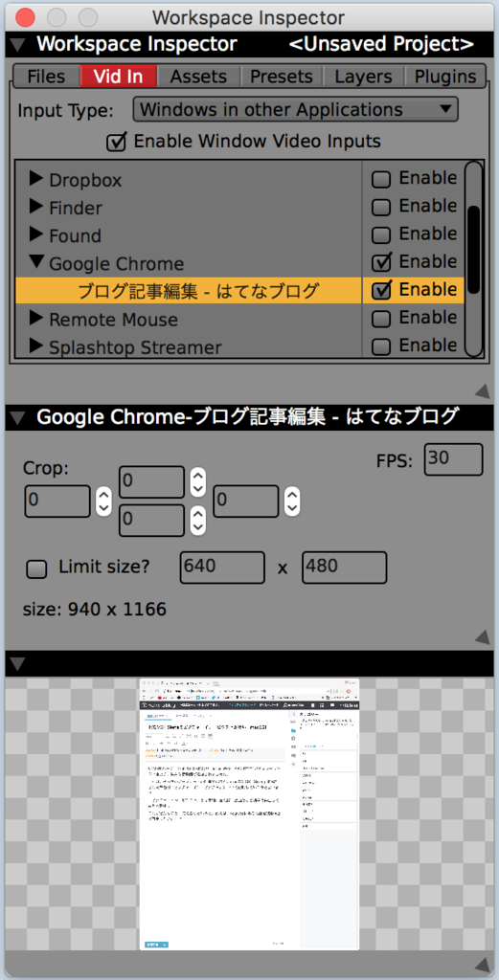Collapse the Workspace Inspector section triangle
This screenshot has height=980, width=499.
pyautogui.click(x=17, y=45)
